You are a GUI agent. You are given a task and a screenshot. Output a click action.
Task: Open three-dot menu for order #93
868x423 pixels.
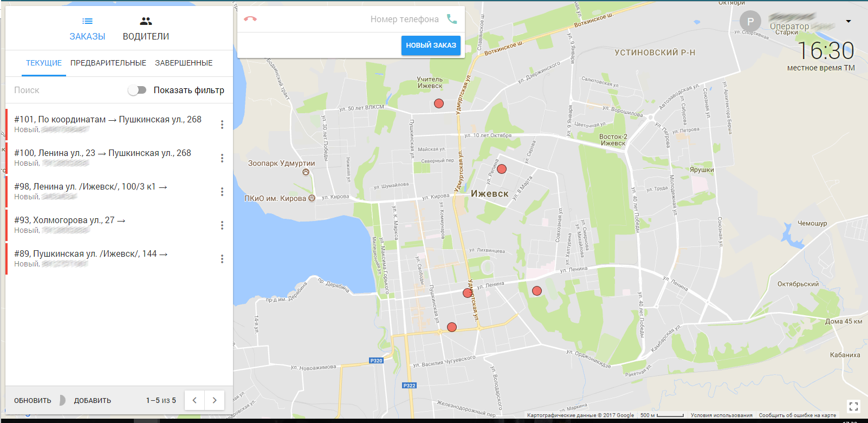point(222,225)
